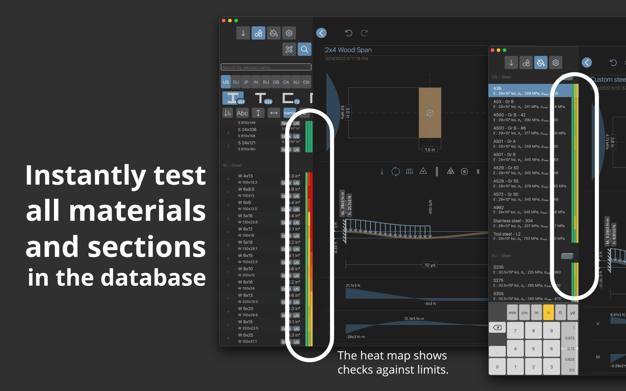
Task: Sort sections by descending order icon
Action: click(x=227, y=113)
